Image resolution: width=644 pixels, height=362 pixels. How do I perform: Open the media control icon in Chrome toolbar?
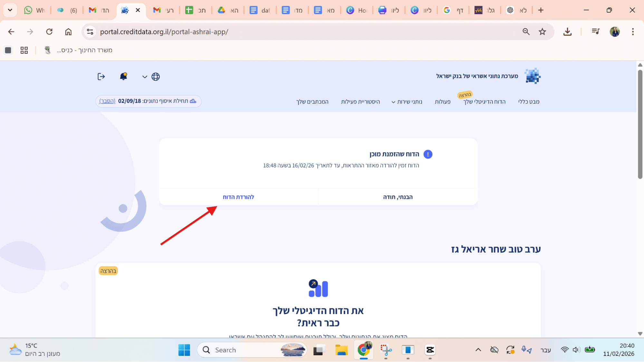595,32
